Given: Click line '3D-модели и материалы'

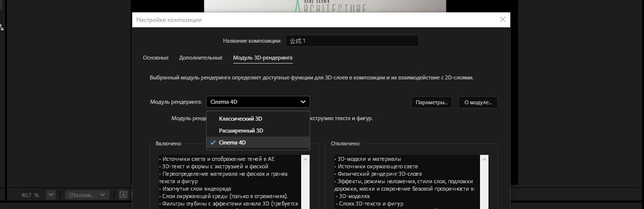Looking at the screenshot, I should pos(368,159).
